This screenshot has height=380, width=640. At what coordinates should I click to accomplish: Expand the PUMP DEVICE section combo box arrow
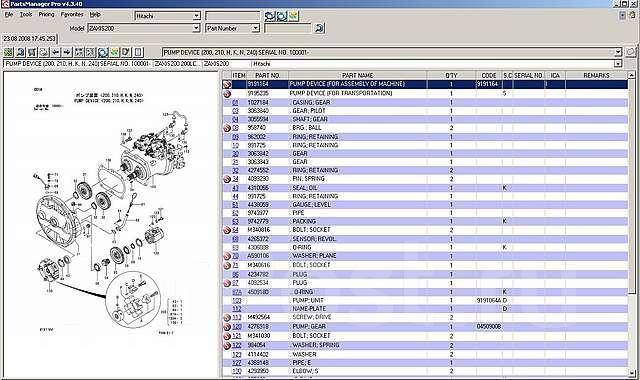618,52
